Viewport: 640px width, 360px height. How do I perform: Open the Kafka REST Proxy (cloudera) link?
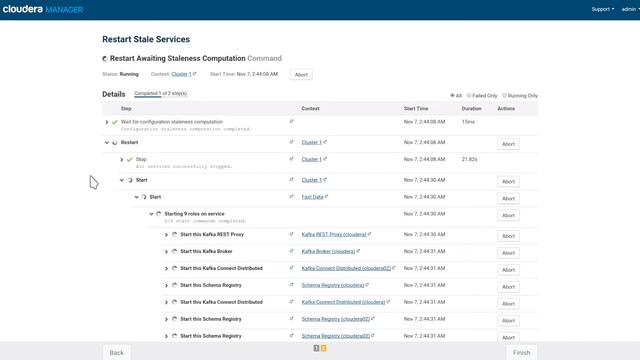334,234
